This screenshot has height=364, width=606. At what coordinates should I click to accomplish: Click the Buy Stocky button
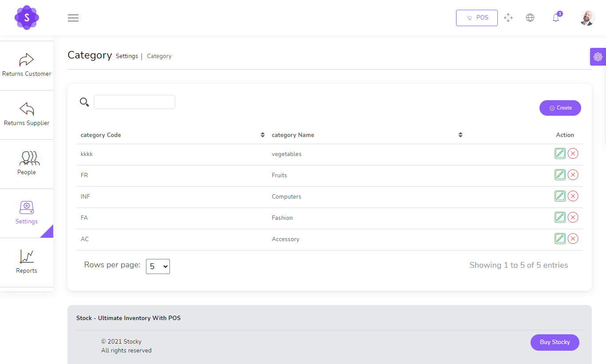555,342
